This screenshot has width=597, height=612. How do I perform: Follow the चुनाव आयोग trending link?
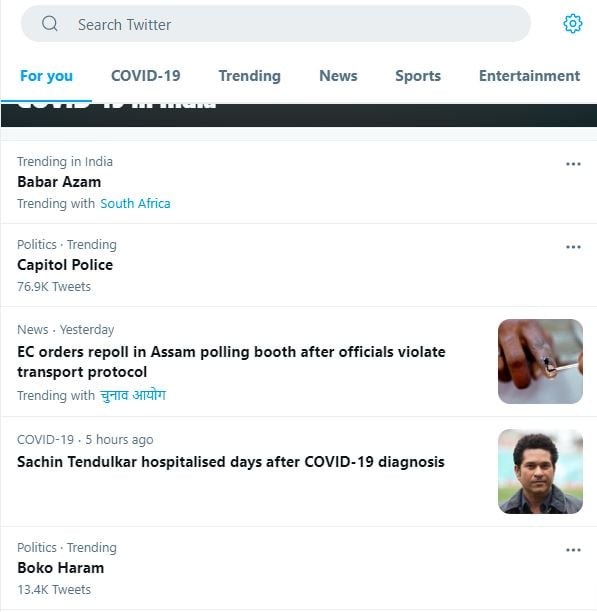(x=133, y=395)
